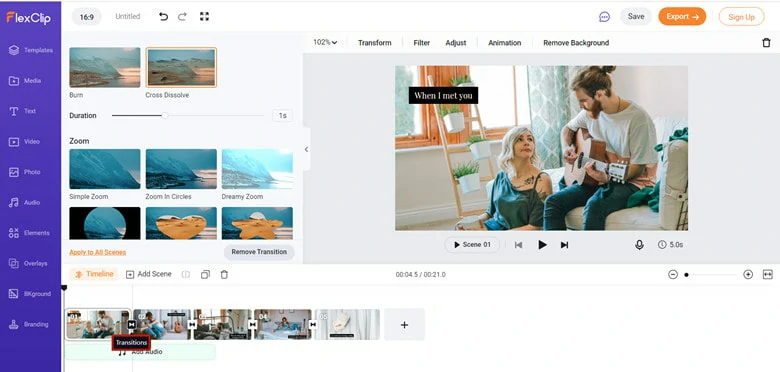
Task: Duplicate the selected scene
Action: tap(205, 275)
